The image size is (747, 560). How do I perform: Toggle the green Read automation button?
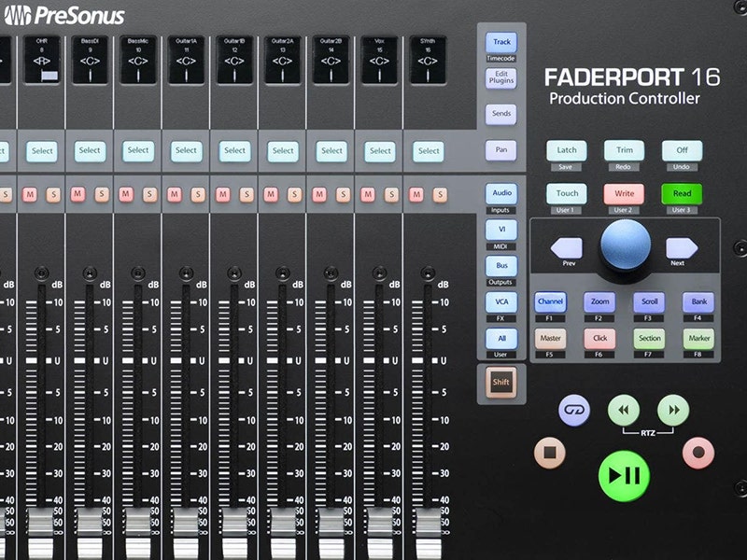point(682,194)
